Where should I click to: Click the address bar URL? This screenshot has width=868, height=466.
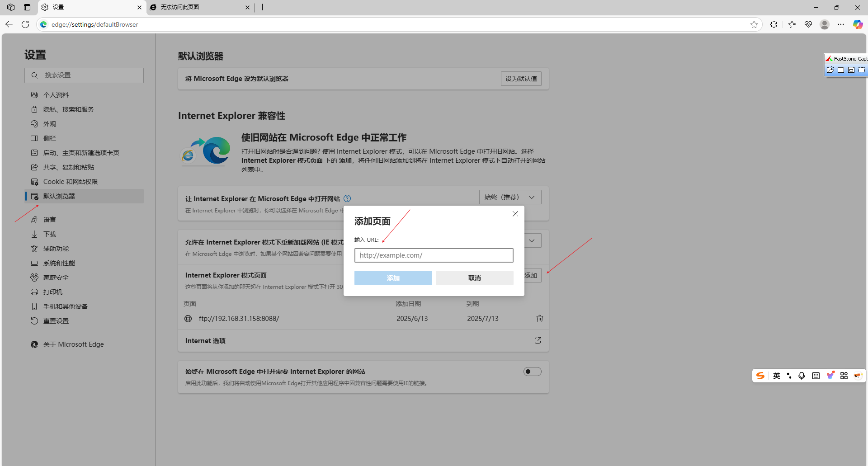(x=95, y=24)
